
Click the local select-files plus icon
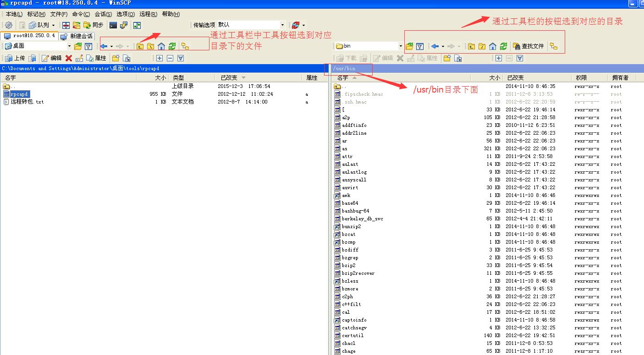[159, 58]
